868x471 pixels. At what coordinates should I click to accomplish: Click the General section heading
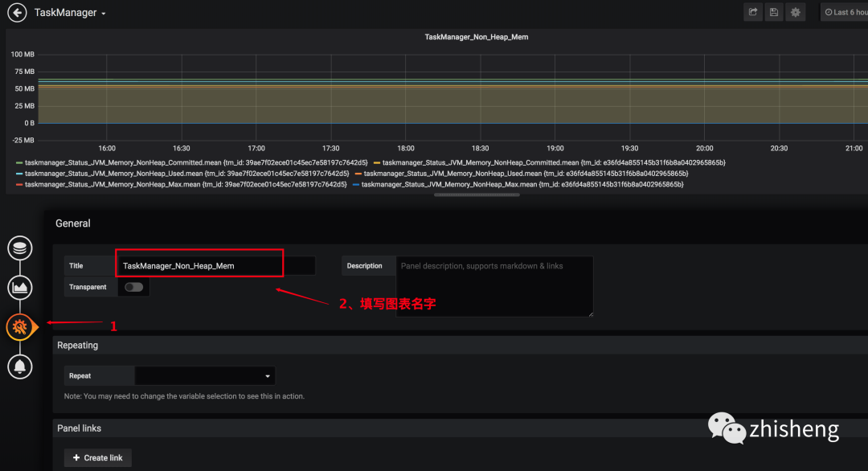(x=72, y=223)
